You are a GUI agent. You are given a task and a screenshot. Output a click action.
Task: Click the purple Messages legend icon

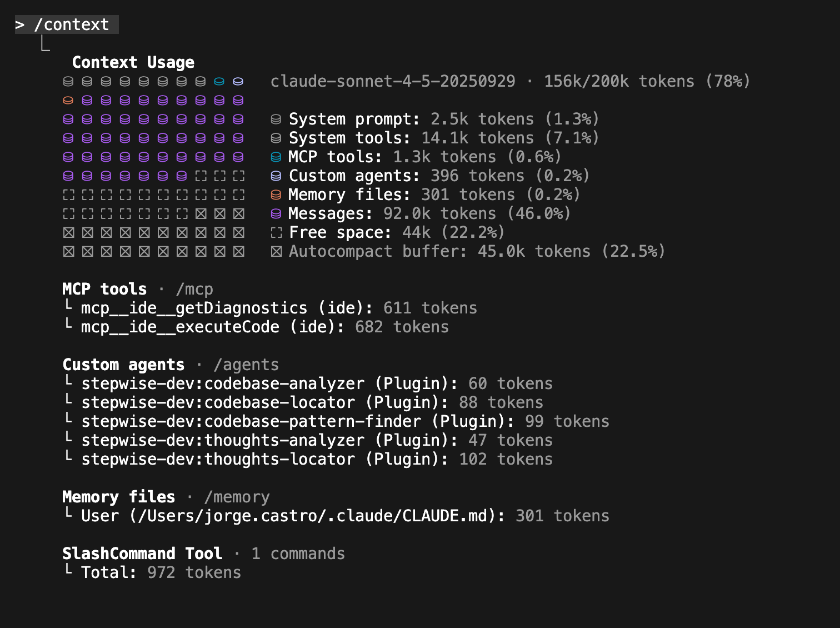click(x=276, y=213)
